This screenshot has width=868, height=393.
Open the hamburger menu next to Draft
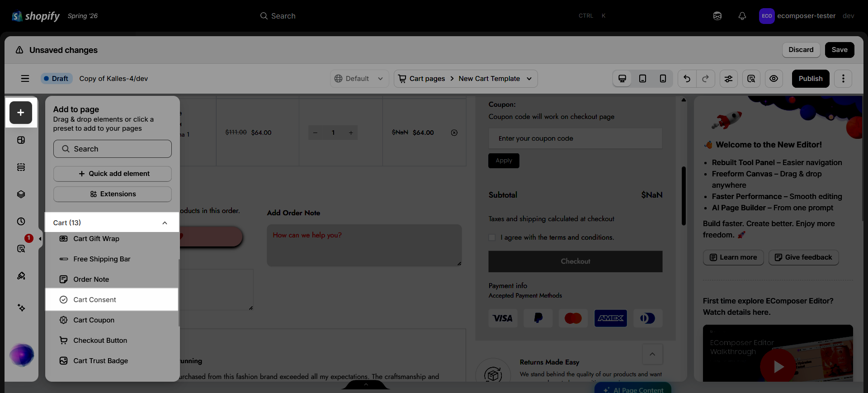pos(25,79)
